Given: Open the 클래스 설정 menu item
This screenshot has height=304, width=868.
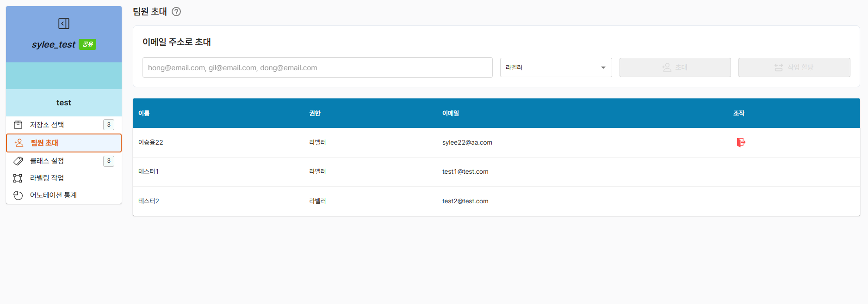Looking at the screenshot, I should [64, 161].
